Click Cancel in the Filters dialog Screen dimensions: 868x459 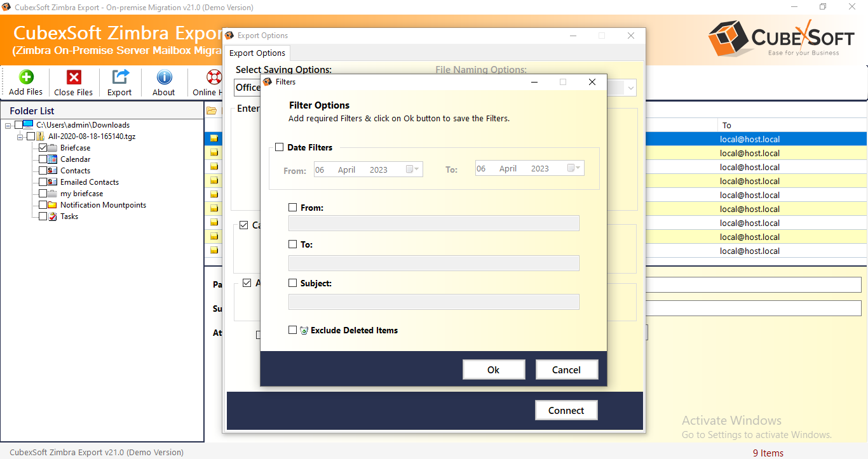[566, 369]
